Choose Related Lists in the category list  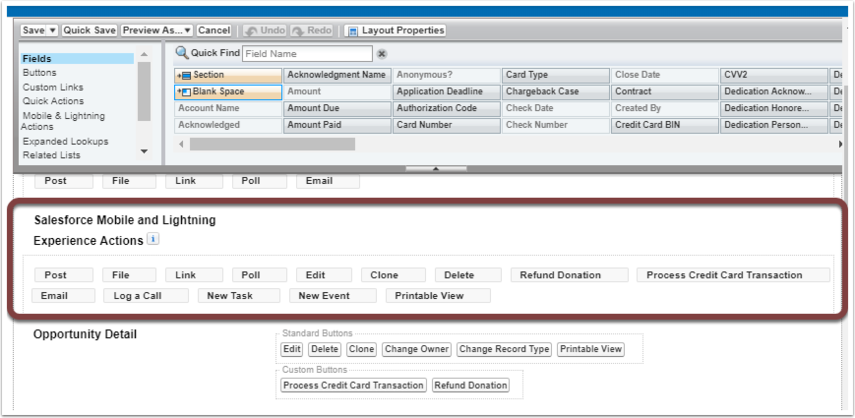[x=51, y=155]
